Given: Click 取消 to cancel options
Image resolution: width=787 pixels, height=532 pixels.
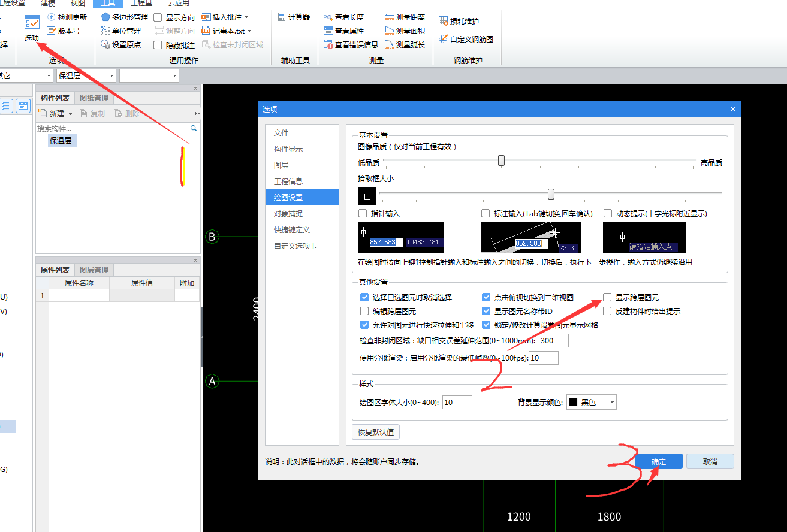Looking at the screenshot, I should pyautogui.click(x=710, y=461).
